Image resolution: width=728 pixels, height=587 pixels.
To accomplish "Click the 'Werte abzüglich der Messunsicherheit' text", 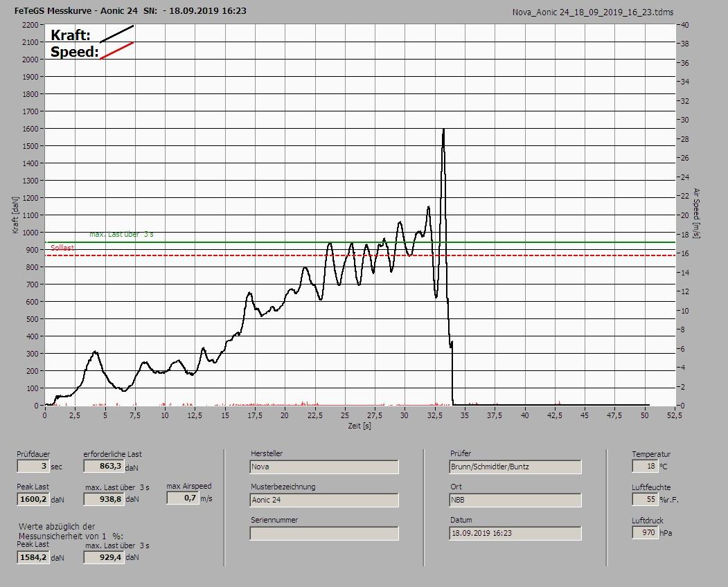I will click(x=71, y=532).
